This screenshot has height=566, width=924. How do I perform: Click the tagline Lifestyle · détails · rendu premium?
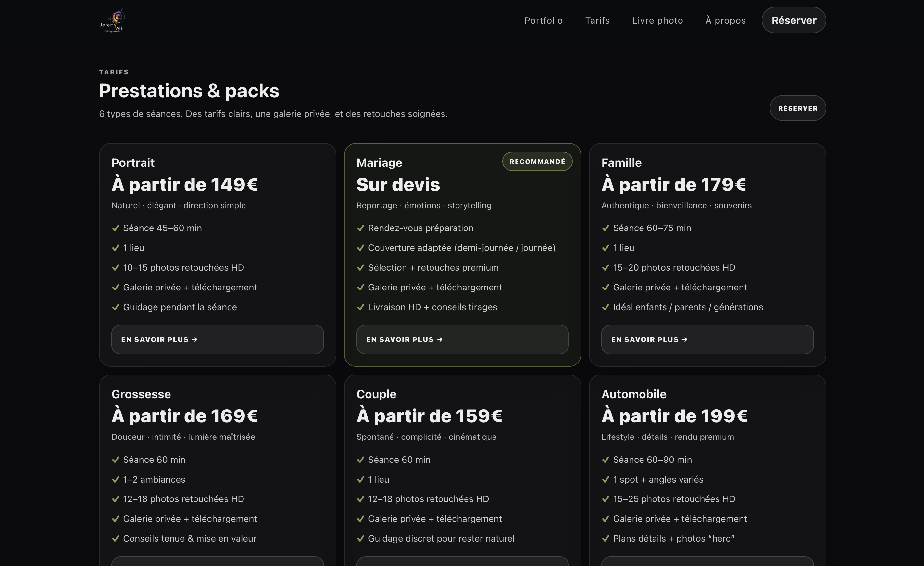(x=668, y=437)
